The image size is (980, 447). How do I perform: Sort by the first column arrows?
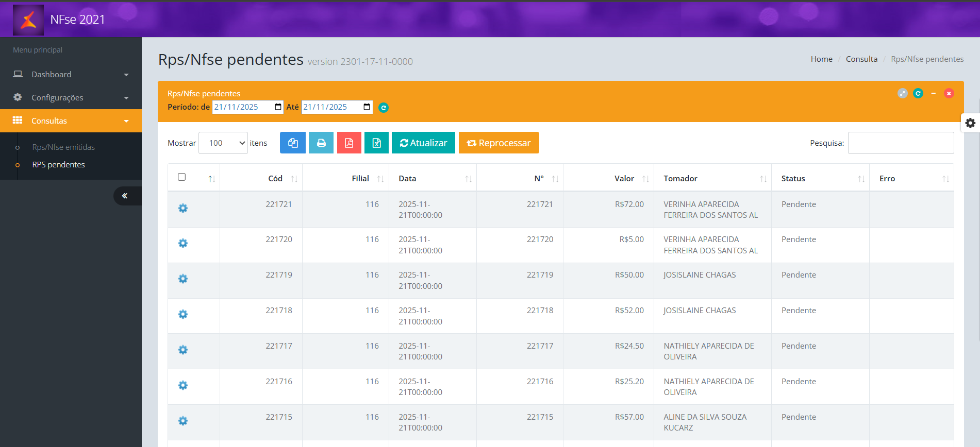[212, 179]
